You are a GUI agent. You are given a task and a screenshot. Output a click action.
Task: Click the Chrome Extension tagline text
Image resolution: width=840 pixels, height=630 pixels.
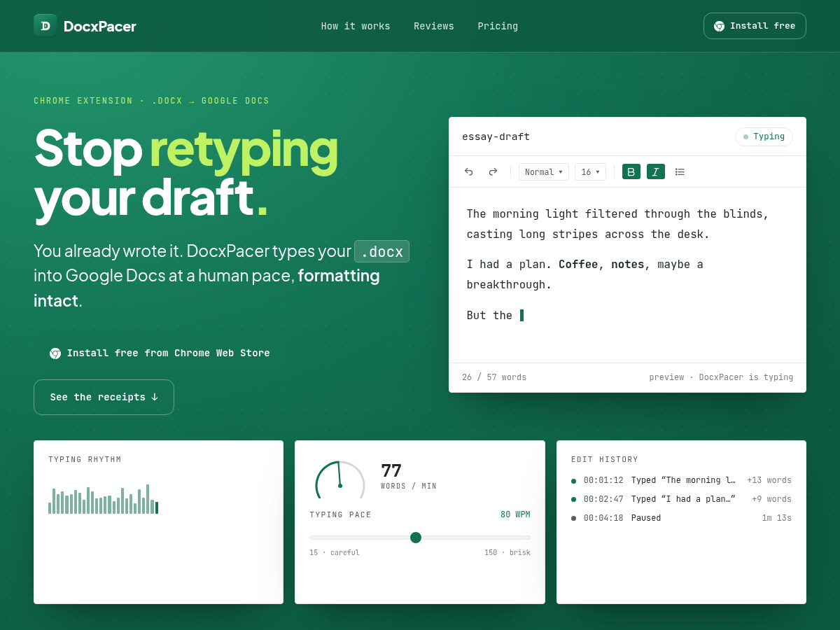pos(151,101)
